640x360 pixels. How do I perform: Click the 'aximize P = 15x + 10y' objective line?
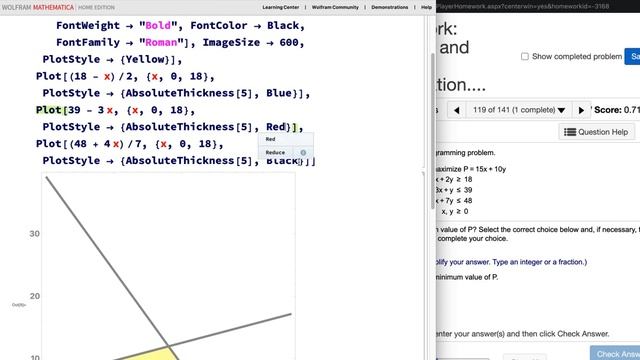coord(471,169)
